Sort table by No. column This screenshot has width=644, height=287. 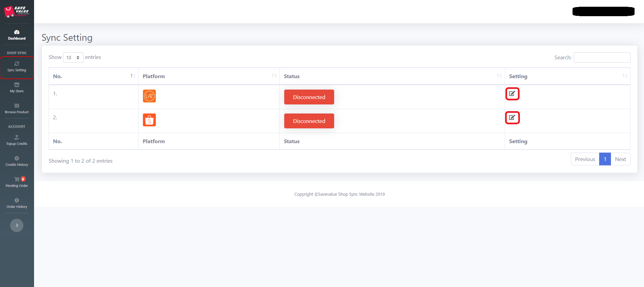[93, 76]
